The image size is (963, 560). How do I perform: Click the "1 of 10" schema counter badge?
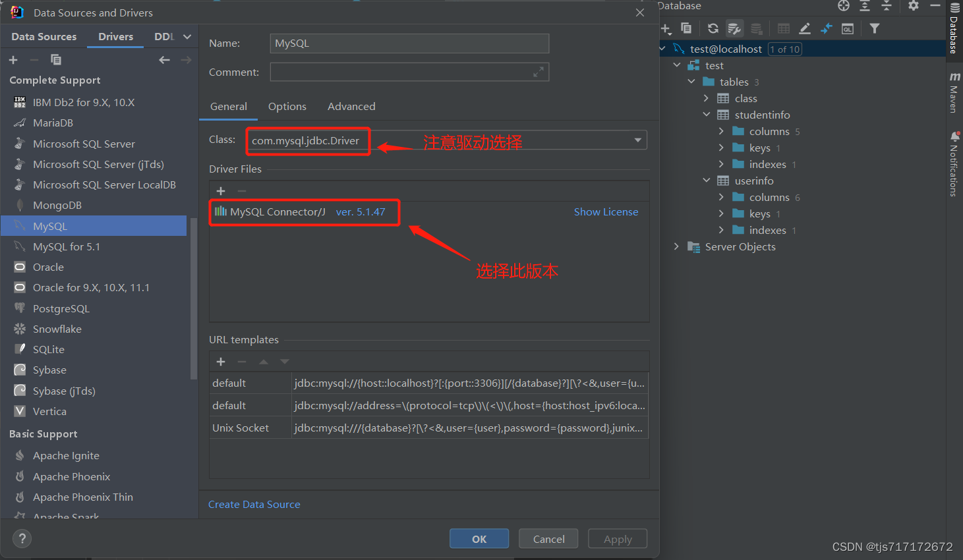[x=785, y=49]
